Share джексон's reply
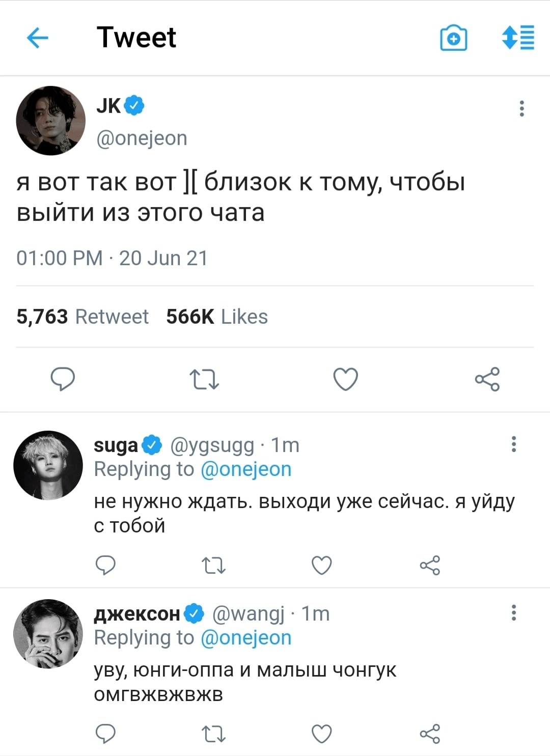 point(430,734)
